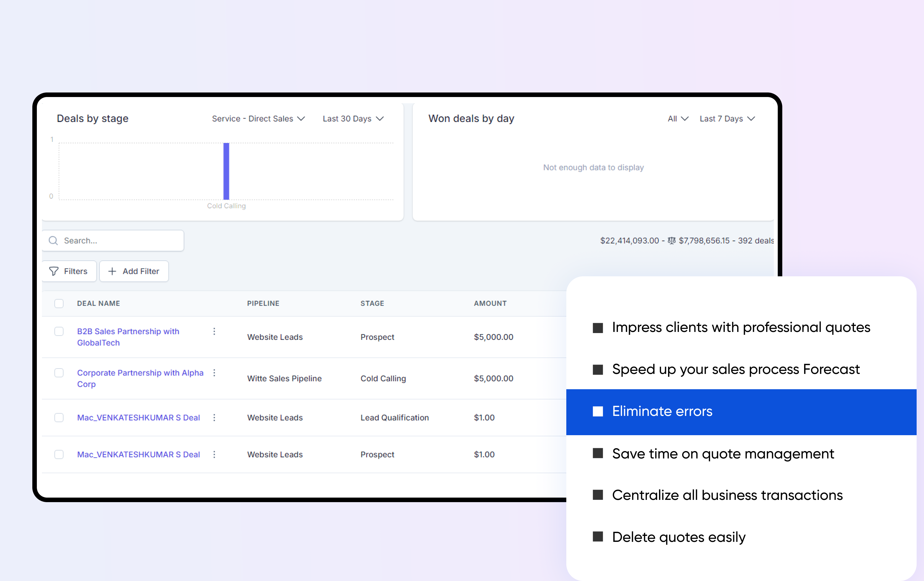Open three-dot menu for first Mac_VENKATESHKUMAR deal
The width and height of the screenshot is (924, 581).
[214, 417]
